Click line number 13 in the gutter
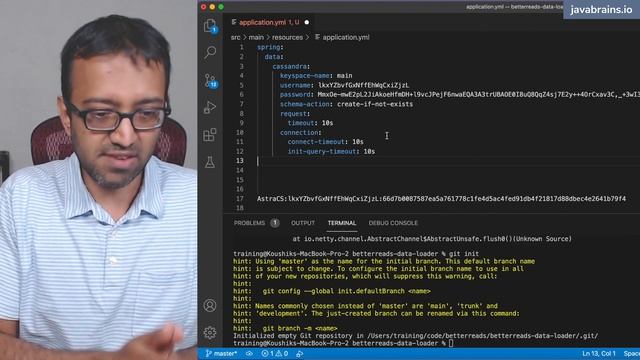Image resolution: width=640 pixels, height=360 pixels. tap(240, 161)
